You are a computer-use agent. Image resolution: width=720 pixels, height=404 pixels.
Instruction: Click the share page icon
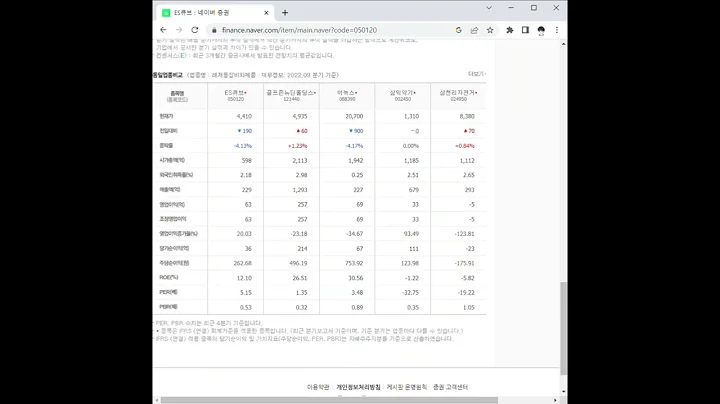[x=474, y=30]
